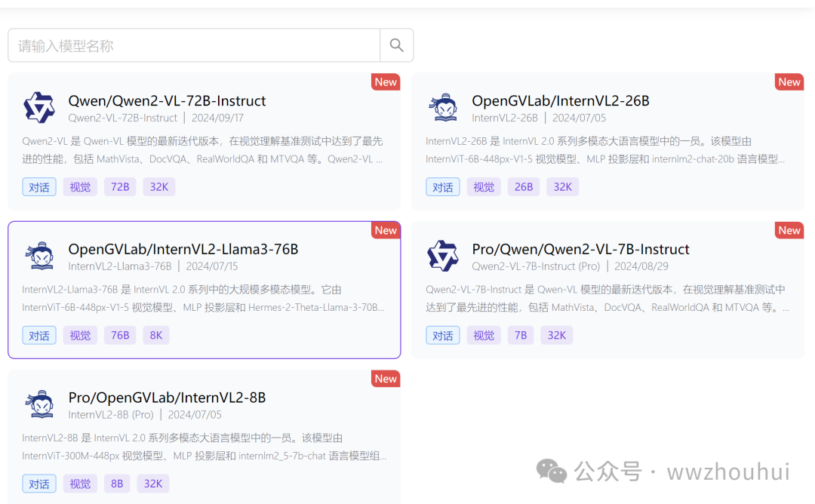Click the InternVL logo on InternVL2-8B card
This screenshot has height=504, width=815.
(x=39, y=404)
